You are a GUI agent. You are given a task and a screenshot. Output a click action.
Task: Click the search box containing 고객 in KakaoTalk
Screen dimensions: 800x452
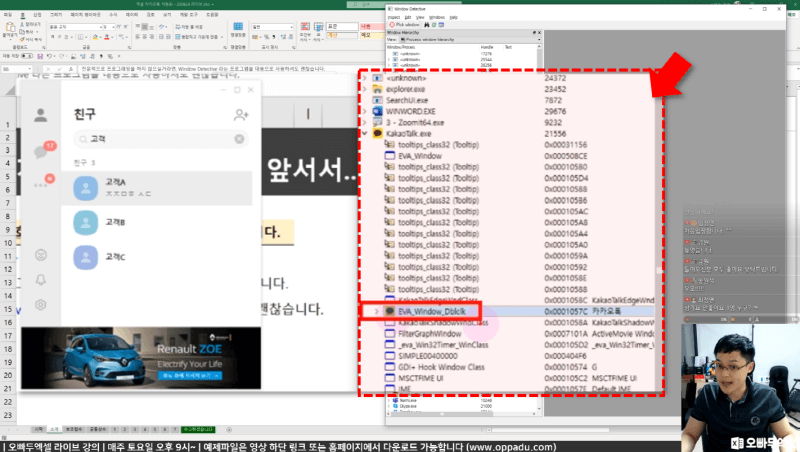(x=161, y=139)
